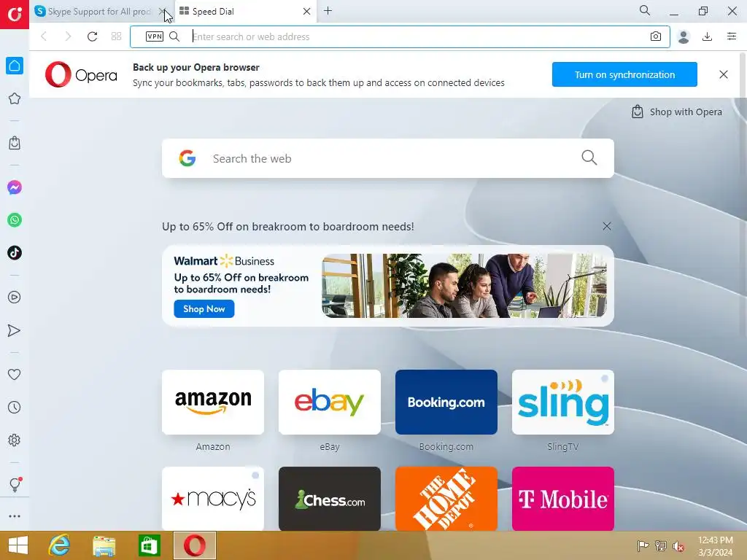The width and height of the screenshot is (747, 560).
Task: Open the Booking.com speed dial tile
Action: coord(446,402)
